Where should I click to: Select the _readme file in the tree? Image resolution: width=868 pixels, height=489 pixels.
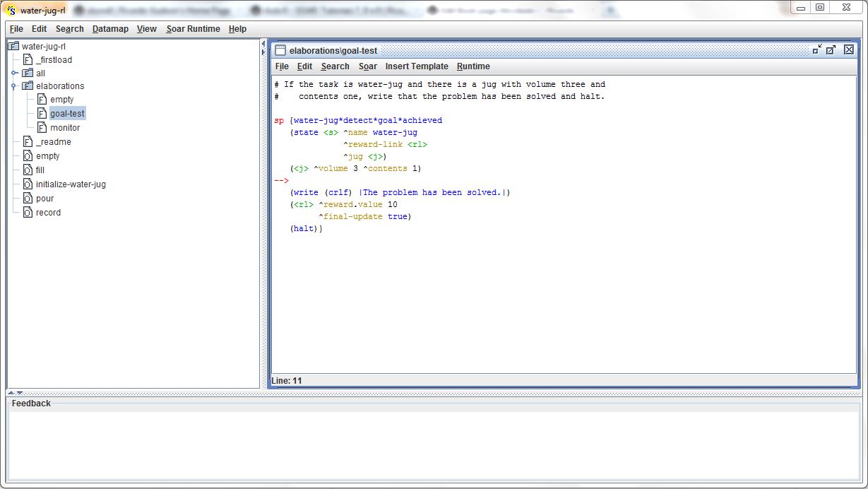pyautogui.click(x=53, y=142)
